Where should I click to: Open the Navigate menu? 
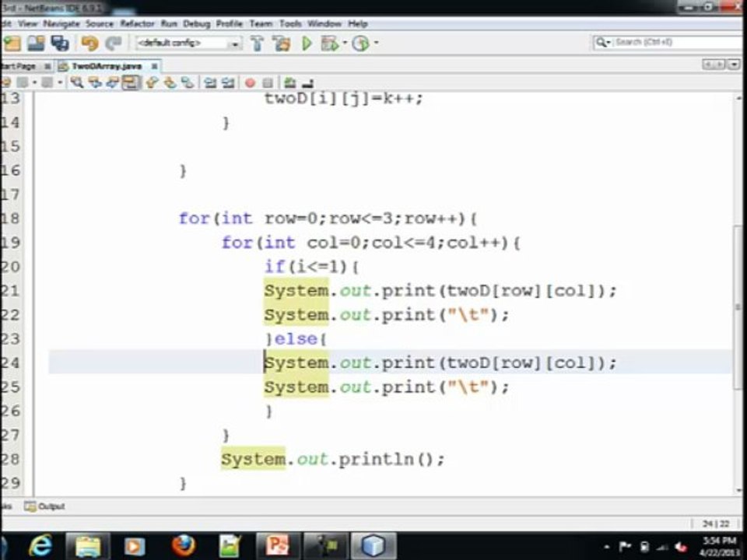coord(61,23)
